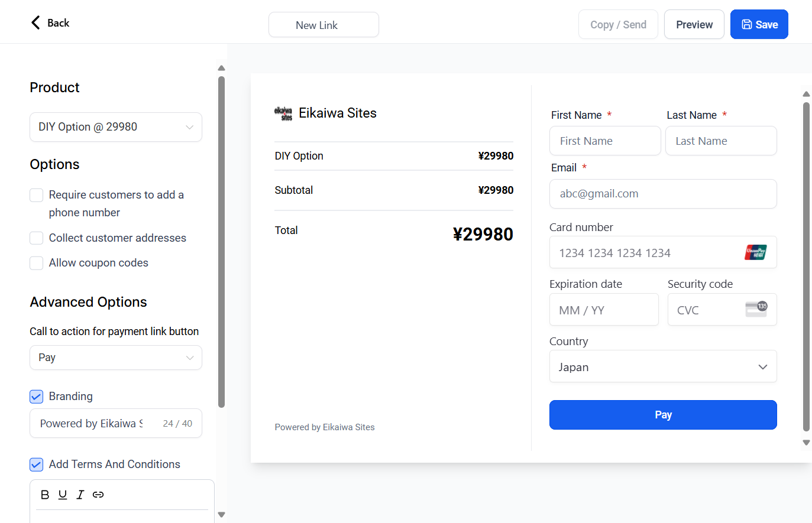Click the Save button
Viewport: 812px width, 523px height.
pyautogui.click(x=759, y=24)
